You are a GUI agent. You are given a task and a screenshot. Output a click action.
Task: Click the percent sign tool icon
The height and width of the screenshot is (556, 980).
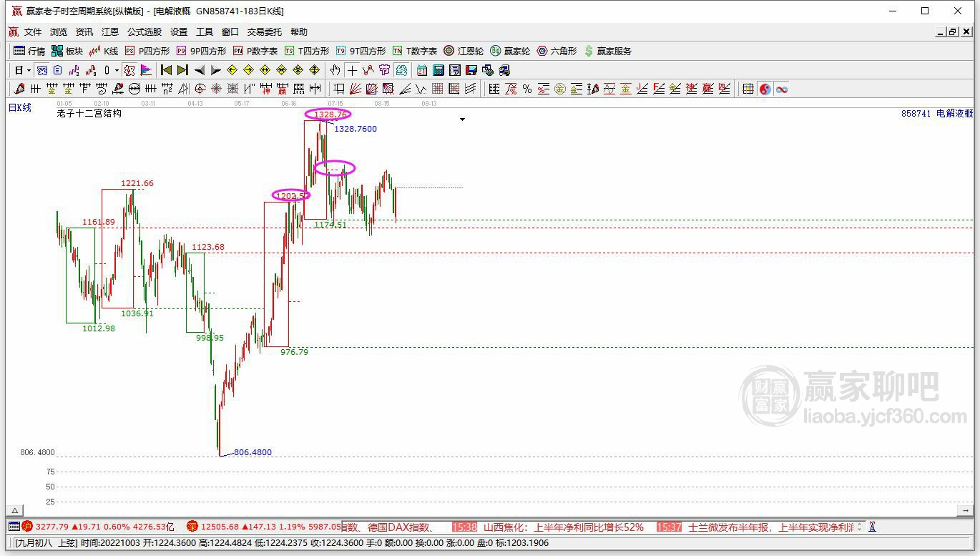pos(527,89)
